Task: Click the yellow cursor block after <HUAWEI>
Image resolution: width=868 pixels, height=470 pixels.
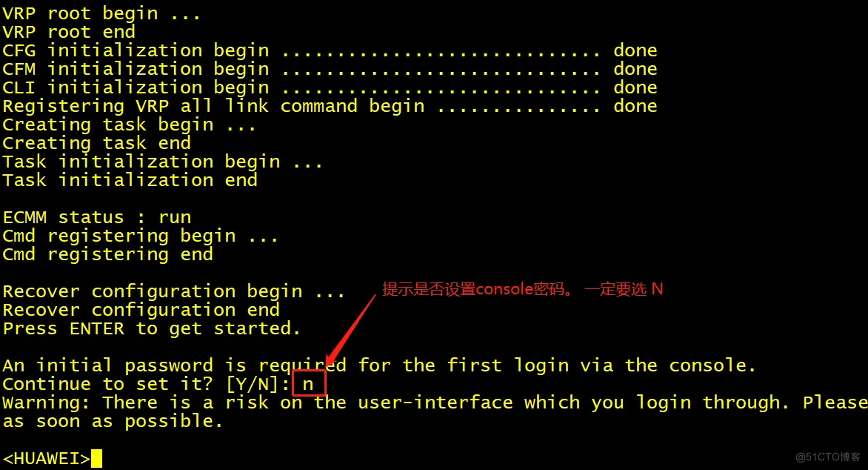Action: click(97, 458)
